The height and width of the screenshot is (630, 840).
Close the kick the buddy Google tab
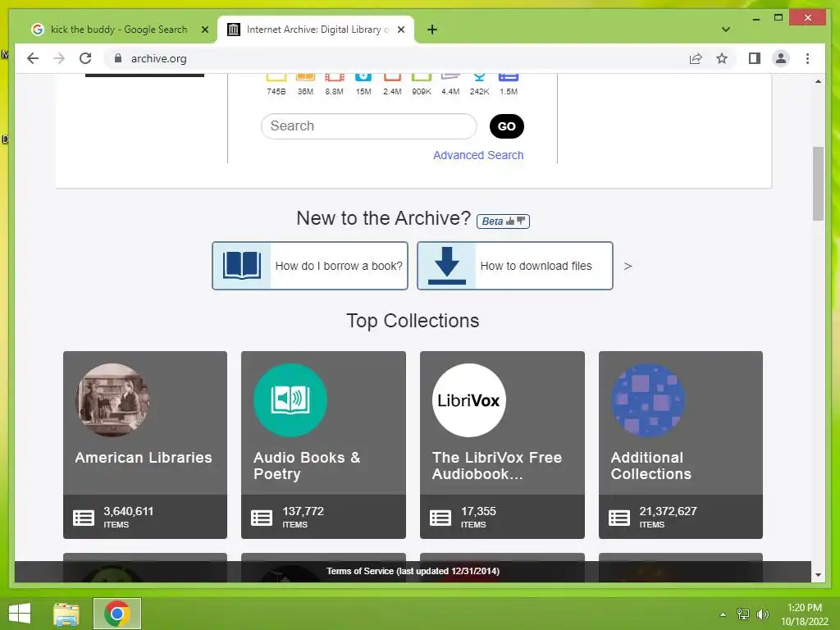pos(204,30)
